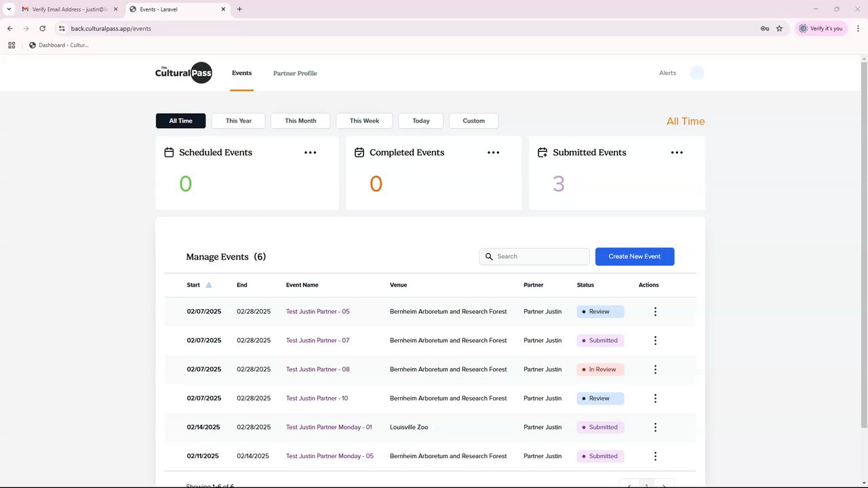868x488 pixels.
Task: Click the browser address bar URL
Action: 111,28
